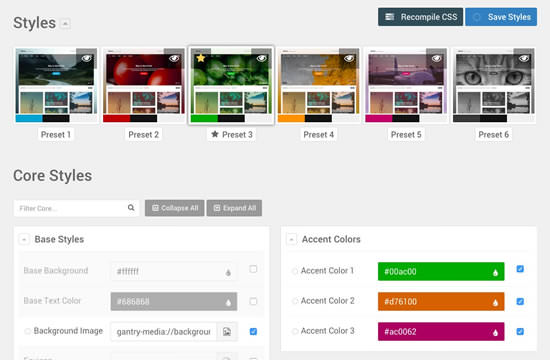
Task: Open image picker for Background Image
Action: (227, 332)
